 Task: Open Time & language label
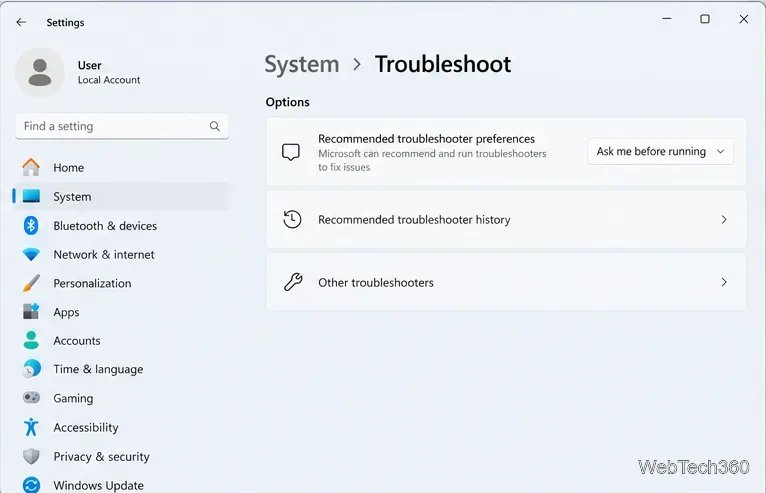(x=98, y=369)
